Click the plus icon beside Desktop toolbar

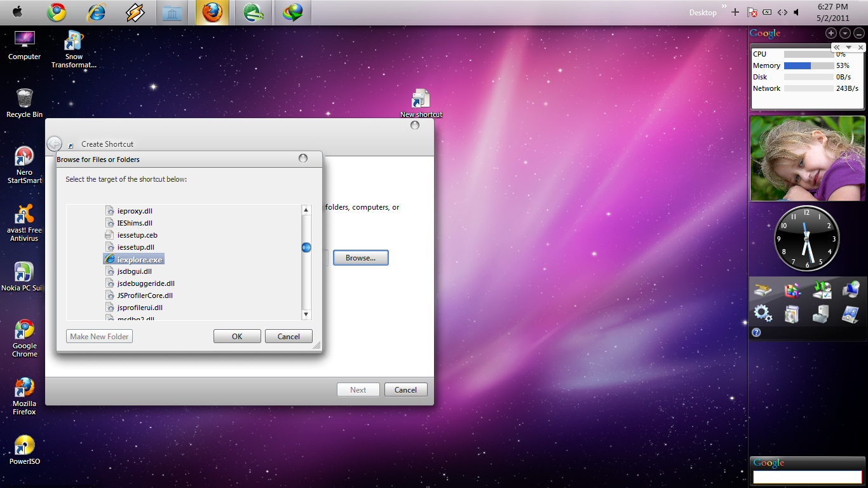pyautogui.click(x=735, y=12)
